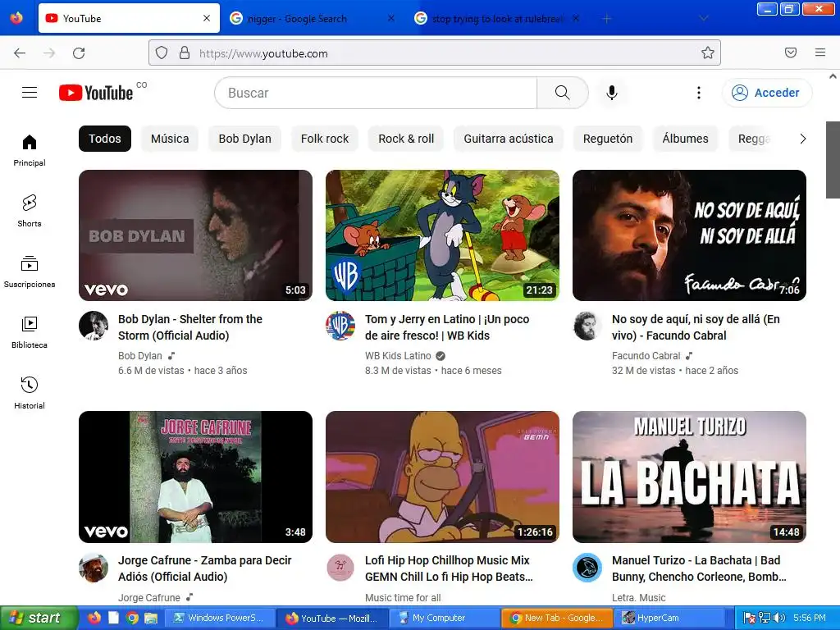Click title 'Bob Dylan - Shelter from the Storm'
The width and height of the screenshot is (840, 630).
click(x=190, y=326)
